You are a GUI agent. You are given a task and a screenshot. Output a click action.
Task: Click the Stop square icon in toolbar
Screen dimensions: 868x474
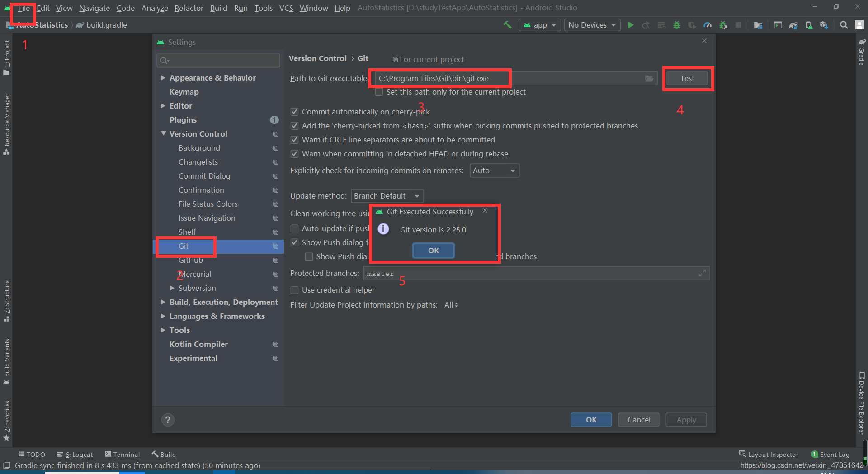point(738,25)
